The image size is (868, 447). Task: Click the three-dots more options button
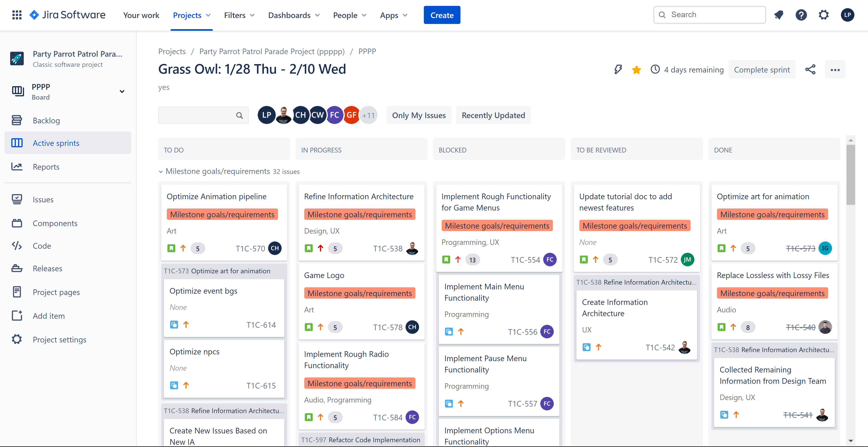pyautogui.click(x=835, y=70)
